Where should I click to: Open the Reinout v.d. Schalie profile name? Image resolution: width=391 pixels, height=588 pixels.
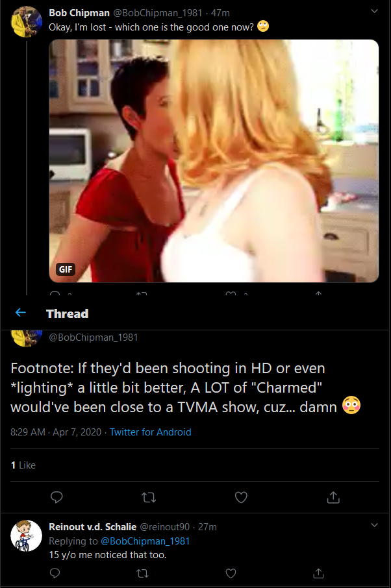92,527
